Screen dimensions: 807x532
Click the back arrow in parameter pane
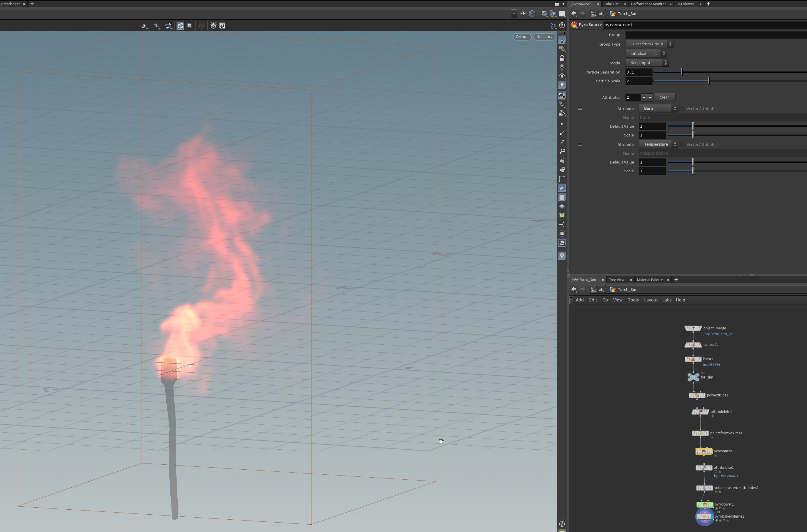pos(573,14)
